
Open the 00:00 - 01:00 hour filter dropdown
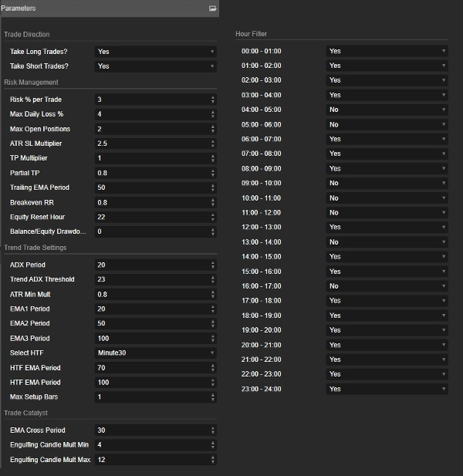pyautogui.click(x=387, y=51)
